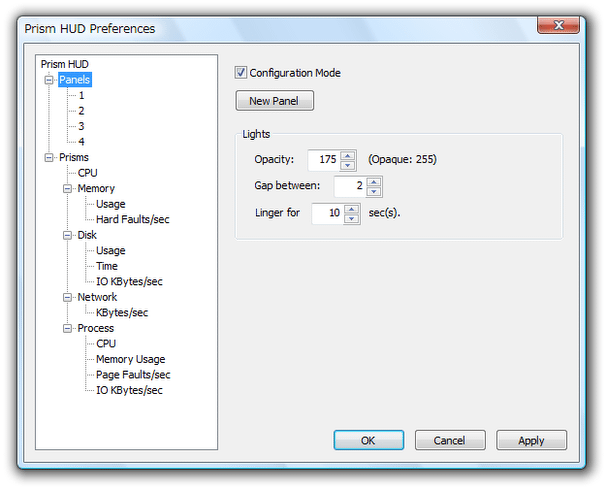The image size is (607, 490).
Task: Click the Opacity value field showing 175
Action: [324, 160]
